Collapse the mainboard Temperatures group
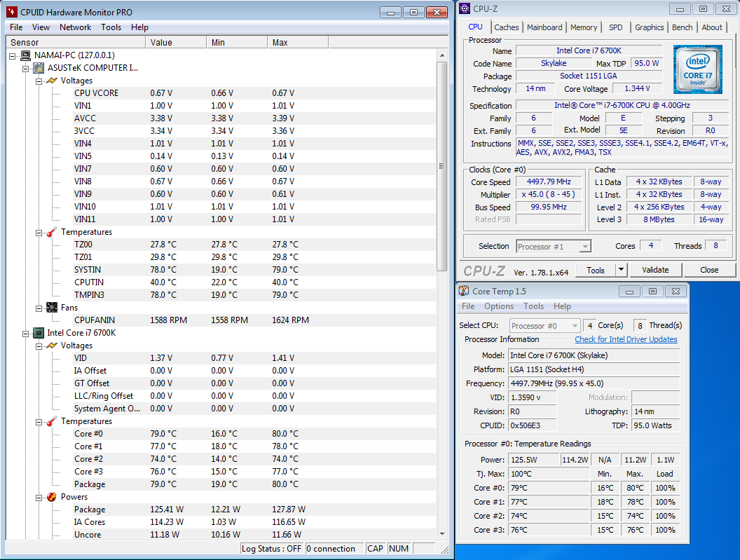This screenshot has height=560, width=740. [x=39, y=232]
